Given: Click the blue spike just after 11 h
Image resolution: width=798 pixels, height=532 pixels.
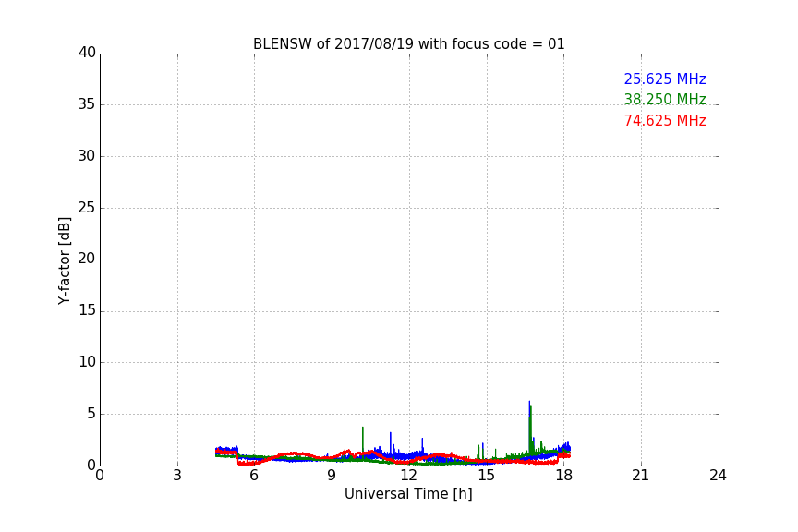Looking at the screenshot, I should 391,443.
